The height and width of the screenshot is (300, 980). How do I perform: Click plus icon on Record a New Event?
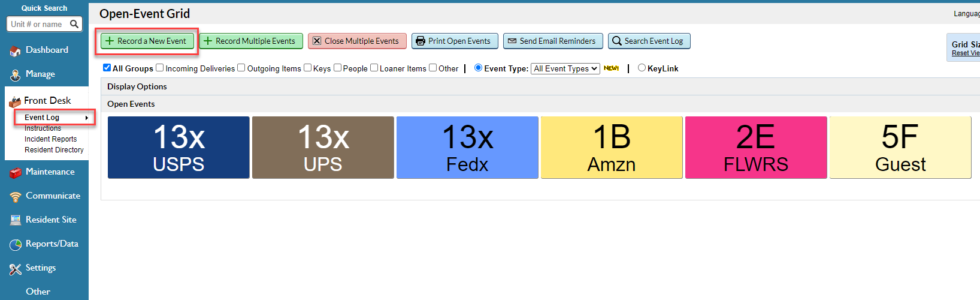click(x=110, y=41)
